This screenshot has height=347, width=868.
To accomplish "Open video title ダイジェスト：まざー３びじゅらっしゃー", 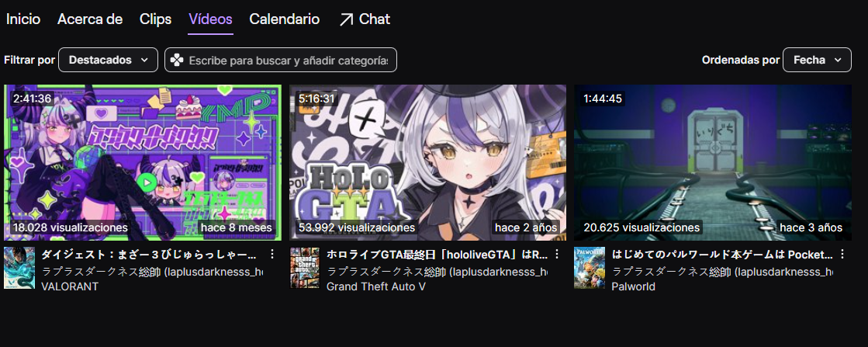I will point(150,255).
